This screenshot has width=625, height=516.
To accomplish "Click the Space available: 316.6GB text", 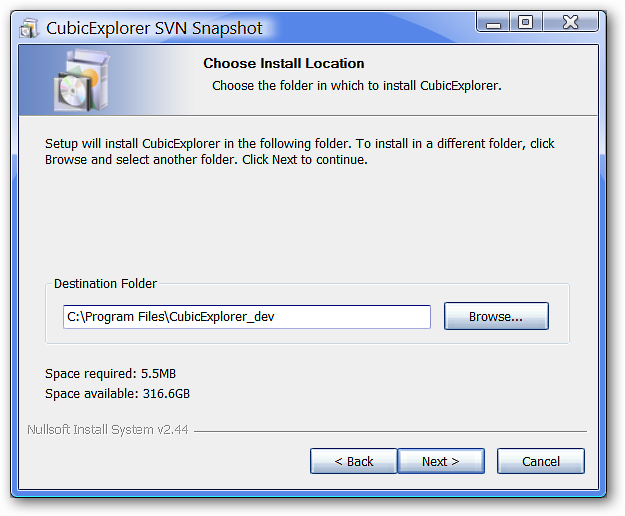I will (x=118, y=394).
